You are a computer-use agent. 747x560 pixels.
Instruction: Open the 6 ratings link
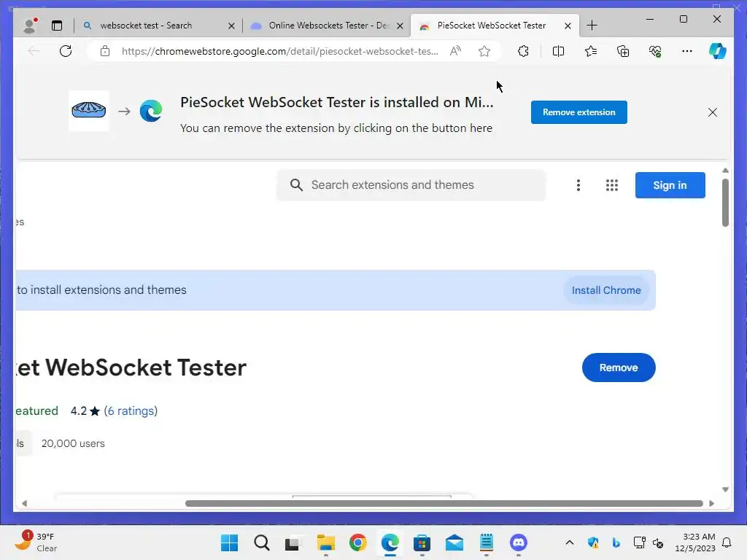pos(133,411)
